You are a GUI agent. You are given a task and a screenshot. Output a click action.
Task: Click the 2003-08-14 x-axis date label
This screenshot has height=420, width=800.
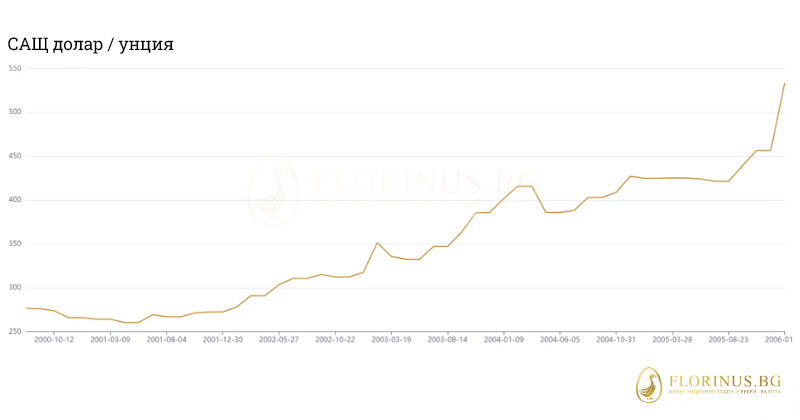448,340
